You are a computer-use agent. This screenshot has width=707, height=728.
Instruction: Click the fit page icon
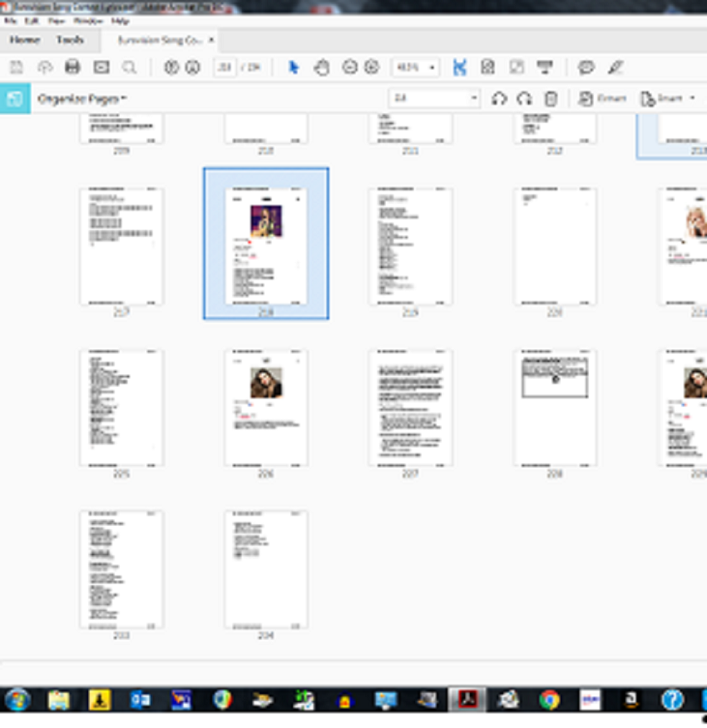[487, 67]
